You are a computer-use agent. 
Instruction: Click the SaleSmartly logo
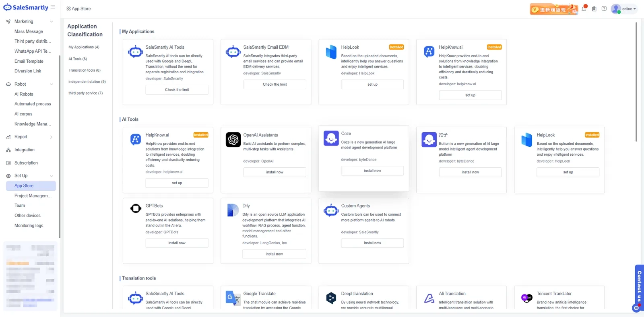(25, 7)
